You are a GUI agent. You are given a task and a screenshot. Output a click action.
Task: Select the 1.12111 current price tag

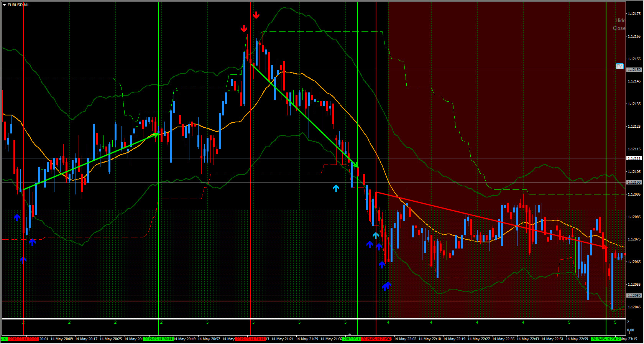[634, 158]
